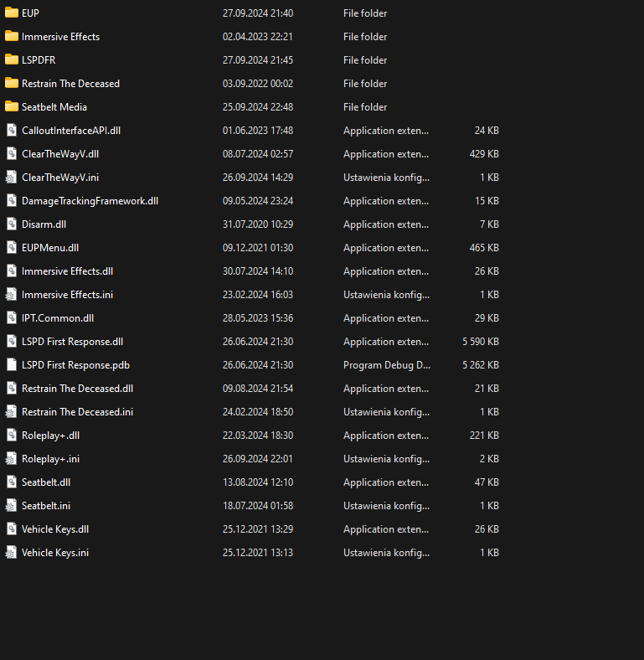The height and width of the screenshot is (660, 644).
Task: Select the Roleplay+.ini file name
Action: click(x=50, y=459)
